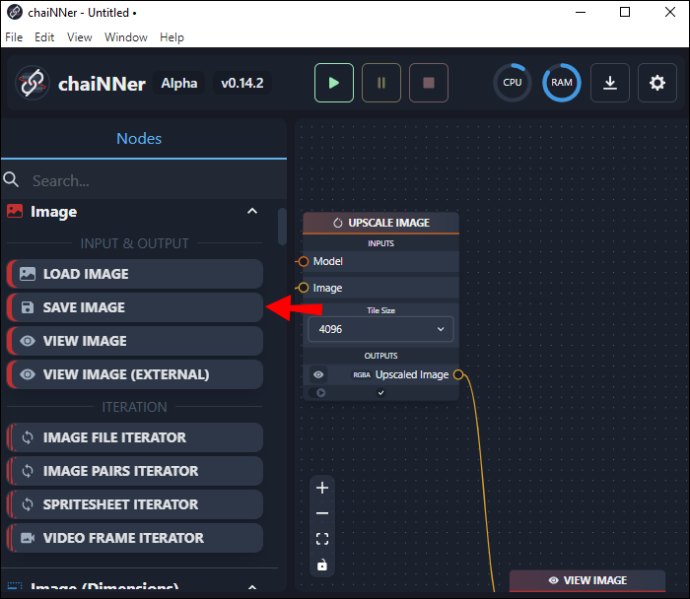Toggle preview eye on Upscaled Image output
The width and height of the screenshot is (690, 599).
point(319,375)
